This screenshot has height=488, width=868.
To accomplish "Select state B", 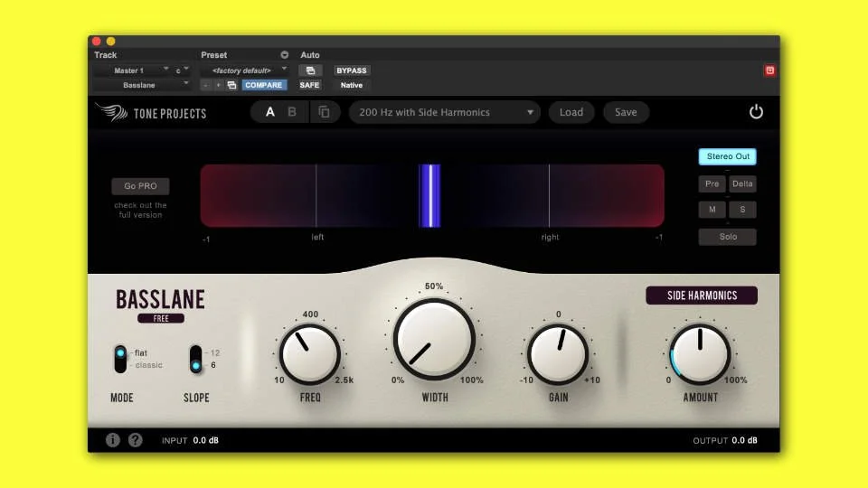I will click(292, 112).
